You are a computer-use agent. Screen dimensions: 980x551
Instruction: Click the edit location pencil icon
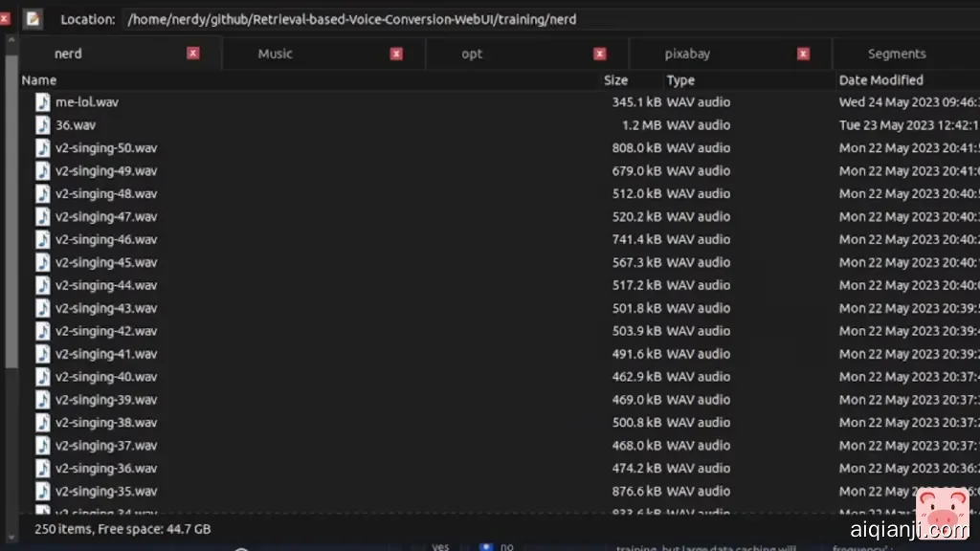(33, 18)
